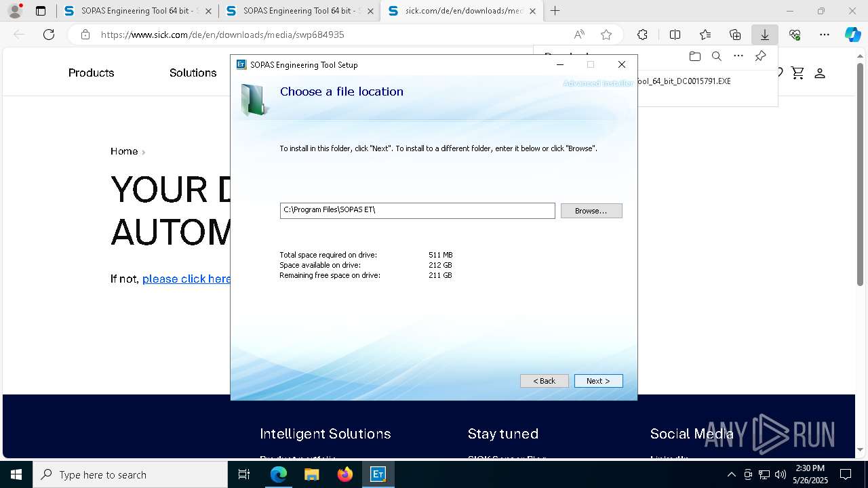Open Read aloud feature
Image resolution: width=868 pixels, height=488 pixels.
579,35
